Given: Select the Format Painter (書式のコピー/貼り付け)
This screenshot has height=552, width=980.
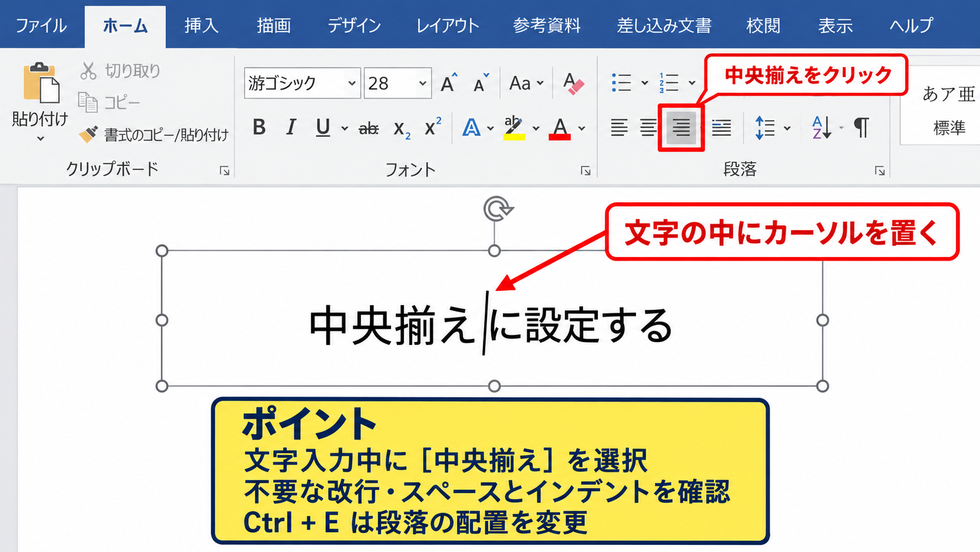Looking at the screenshot, I should pyautogui.click(x=154, y=135).
